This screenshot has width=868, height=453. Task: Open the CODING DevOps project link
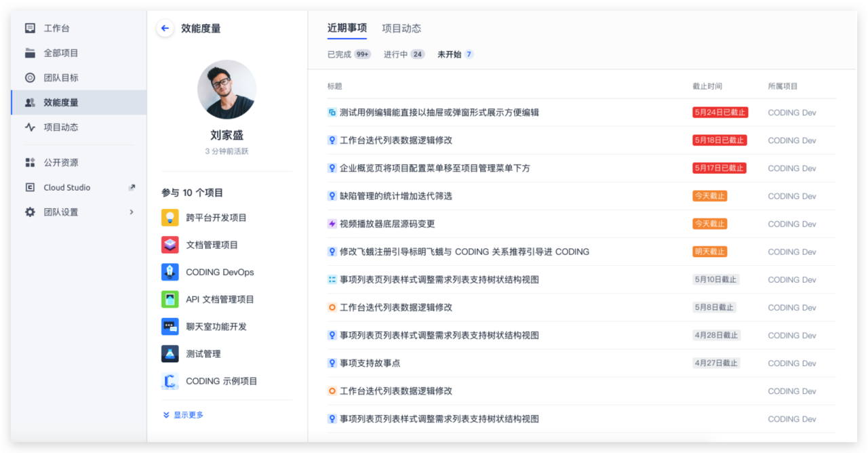(x=220, y=272)
